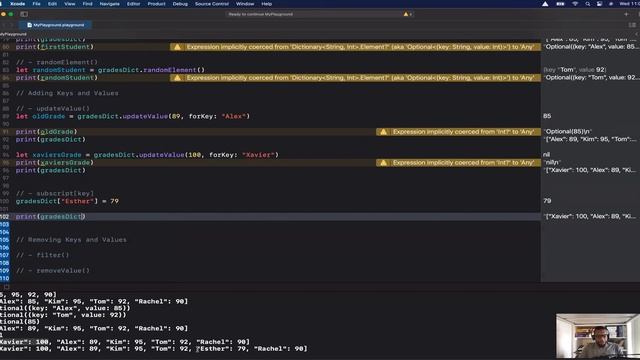Viewport: 640px width, 360px height.
Task: Click result value 79 in the sidebar
Action: pyautogui.click(x=547, y=201)
